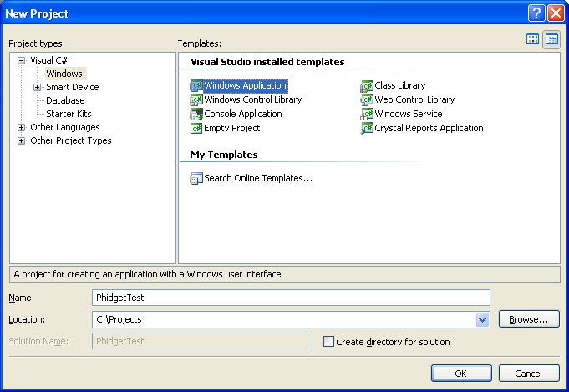
Task: Select the Other Project Types label
Action: coord(71,140)
